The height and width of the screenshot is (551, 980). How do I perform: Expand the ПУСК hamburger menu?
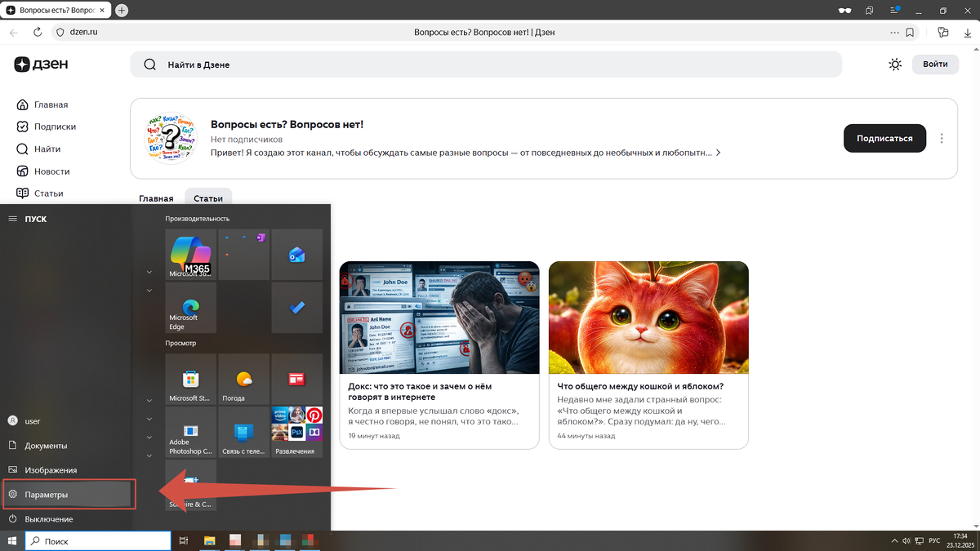click(12, 219)
